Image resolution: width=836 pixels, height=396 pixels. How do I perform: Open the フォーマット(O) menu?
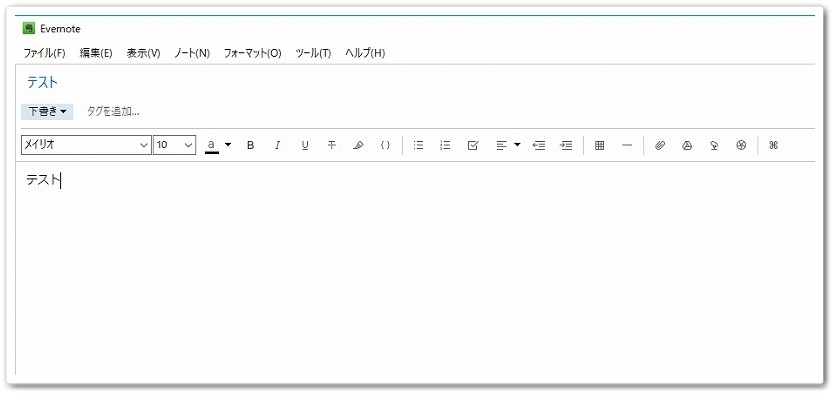pos(253,53)
